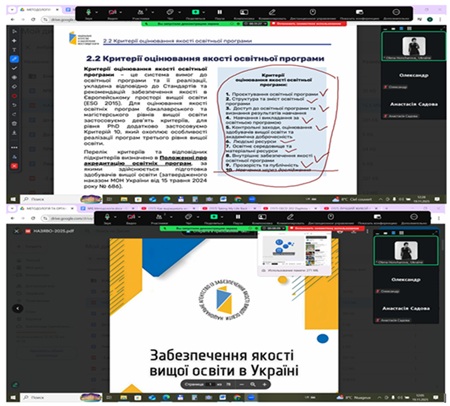The image size is (450, 406).
Task: Select the Eraser annotation tool
Action: [x=14, y=86]
